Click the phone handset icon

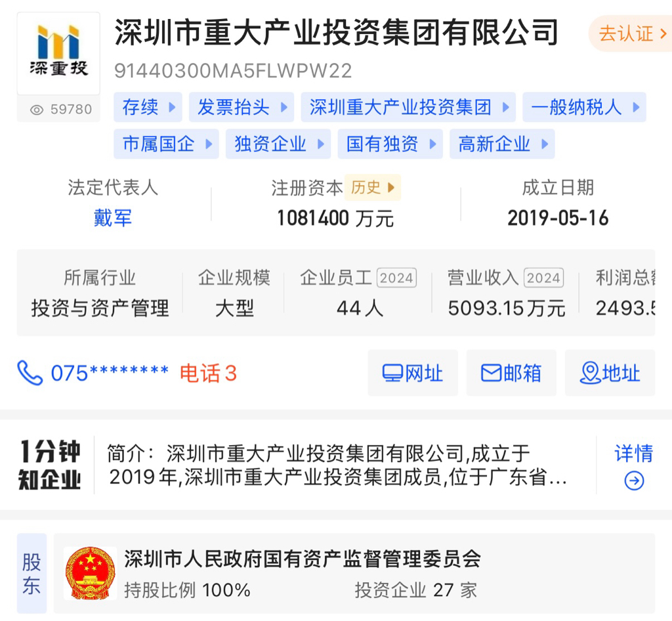pyautogui.click(x=30, y=373)
